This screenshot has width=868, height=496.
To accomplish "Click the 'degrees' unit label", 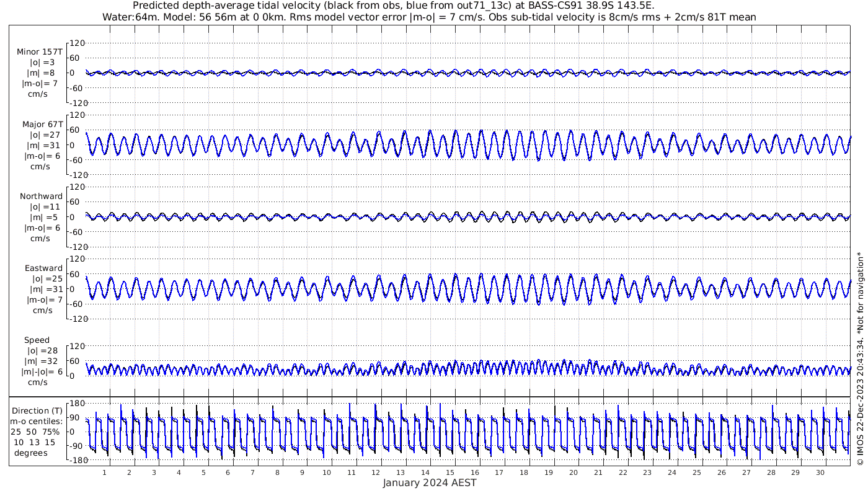I will coord(31,453).
